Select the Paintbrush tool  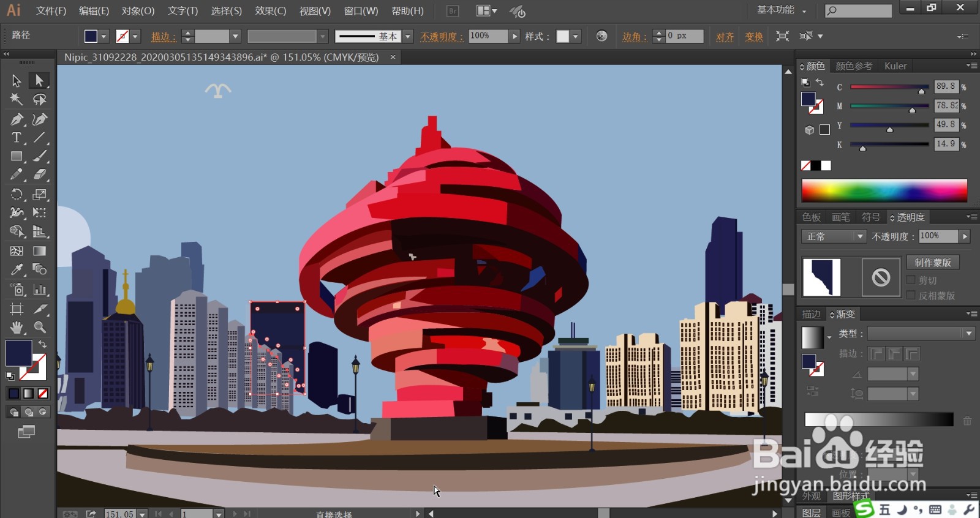click(x=39, y=156)
